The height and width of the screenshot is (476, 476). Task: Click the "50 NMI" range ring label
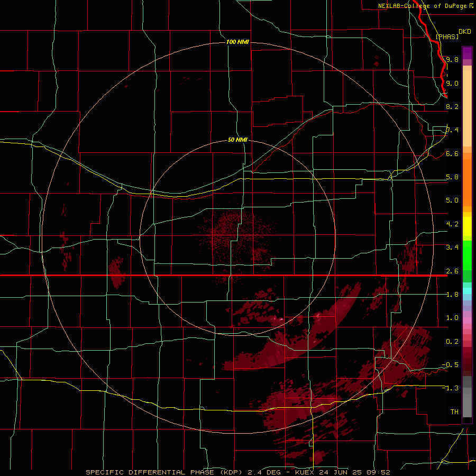coord(237,140)
